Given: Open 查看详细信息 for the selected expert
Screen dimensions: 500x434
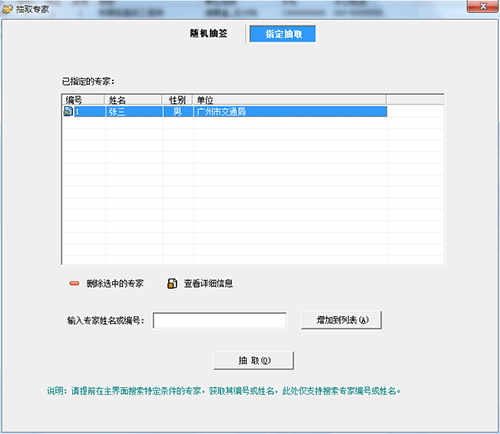Looking at the screenshot, I should point(208,284).
